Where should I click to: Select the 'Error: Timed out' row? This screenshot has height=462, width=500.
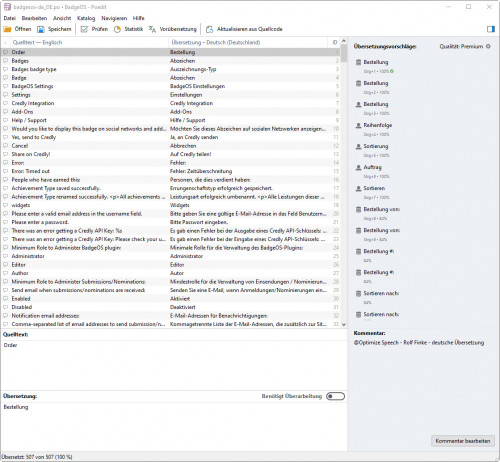coord(171,171)
